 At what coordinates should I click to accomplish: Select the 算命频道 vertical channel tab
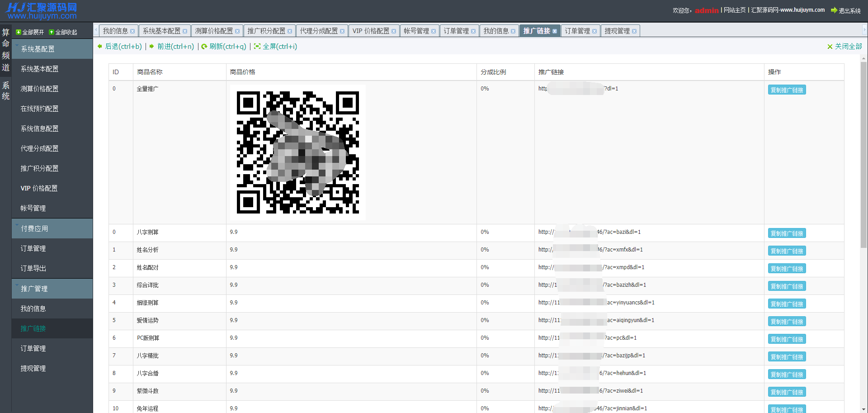coord(6,50)
